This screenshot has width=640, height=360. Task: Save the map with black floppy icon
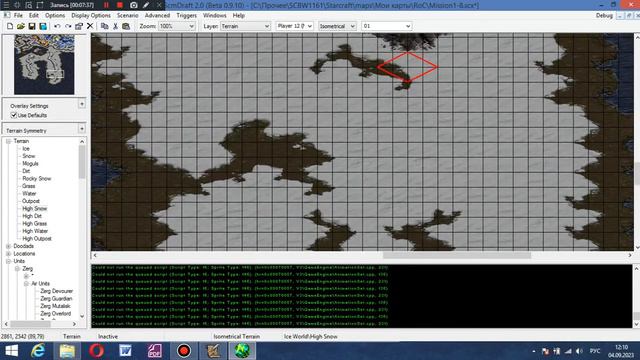point(32,26)
